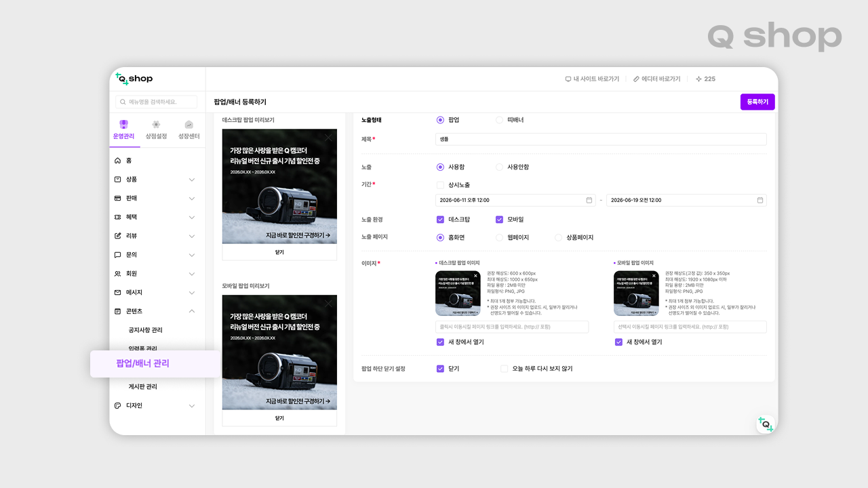Click the 운영관리 tab icon
The height and width of the screenshot is (488, 868).
[x=123, y=125]
